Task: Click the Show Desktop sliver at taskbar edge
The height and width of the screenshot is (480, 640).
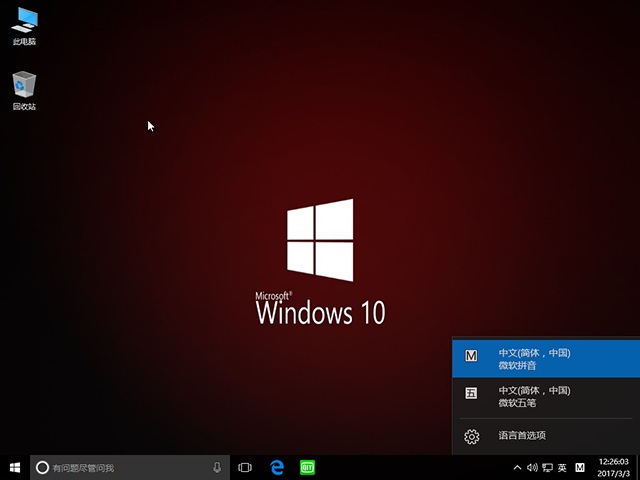Action: coord(637,467)
